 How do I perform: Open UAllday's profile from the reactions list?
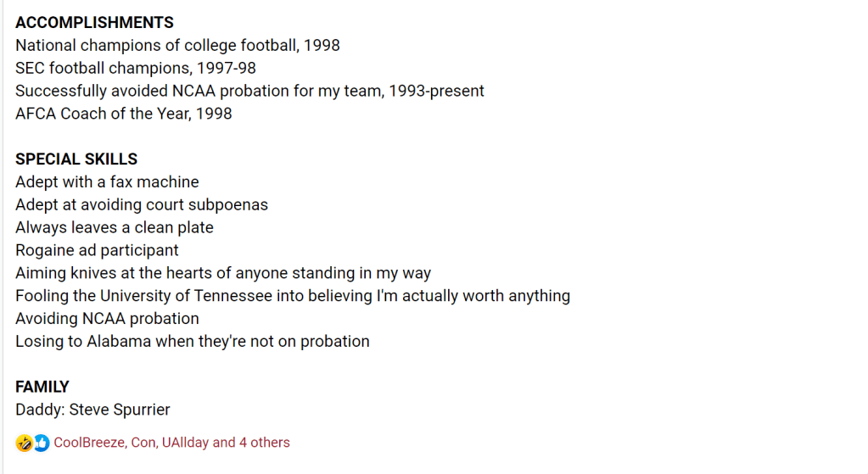(185, 443)
